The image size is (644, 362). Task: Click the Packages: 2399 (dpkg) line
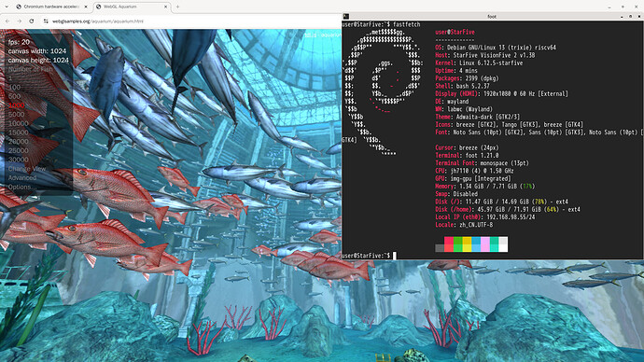(x=467, y=78)
